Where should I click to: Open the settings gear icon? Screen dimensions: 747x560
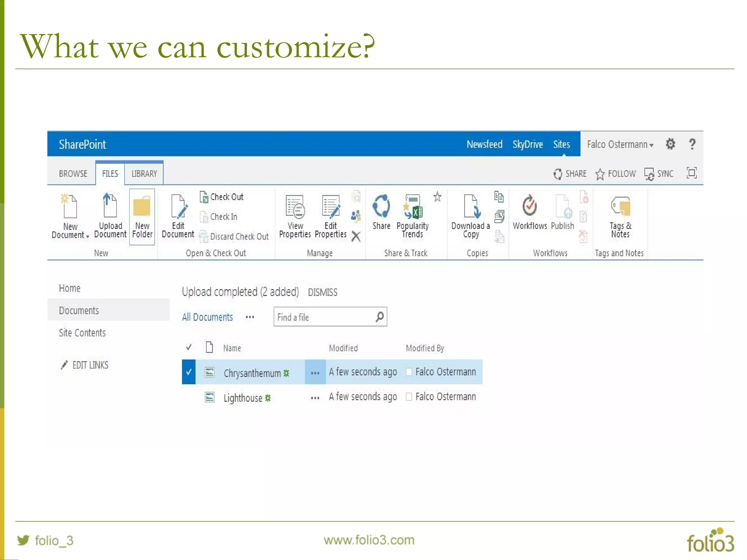[670, 144]
